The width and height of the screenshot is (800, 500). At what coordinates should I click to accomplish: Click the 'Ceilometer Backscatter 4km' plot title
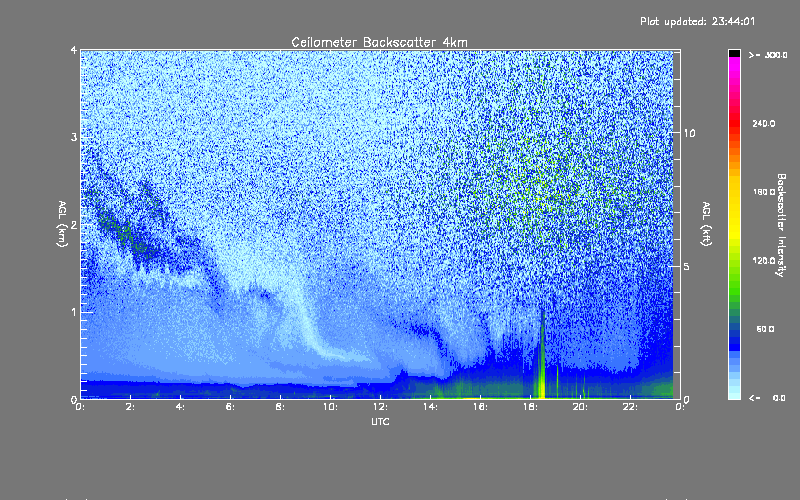[379, 42]
